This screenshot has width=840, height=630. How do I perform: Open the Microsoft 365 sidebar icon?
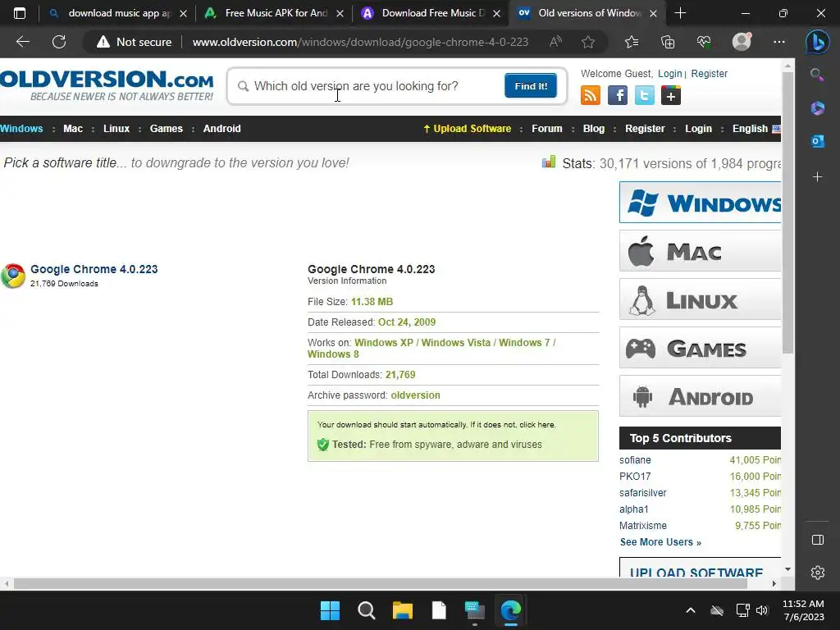[817, 107]
